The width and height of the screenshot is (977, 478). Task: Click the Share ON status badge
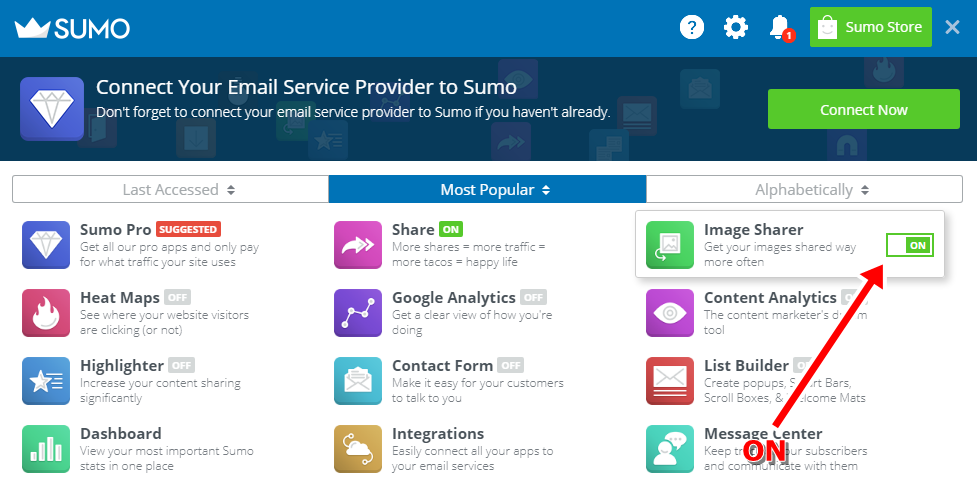click(x=450, y=229)
